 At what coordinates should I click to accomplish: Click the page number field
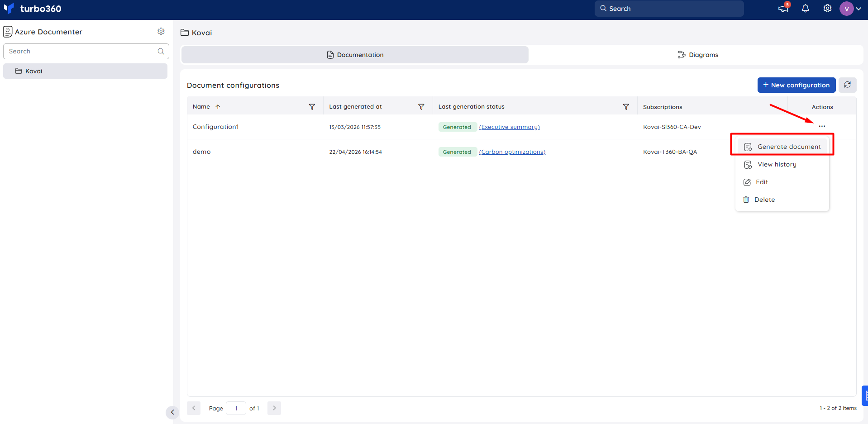pyautogui.click(x=236, y=408)
